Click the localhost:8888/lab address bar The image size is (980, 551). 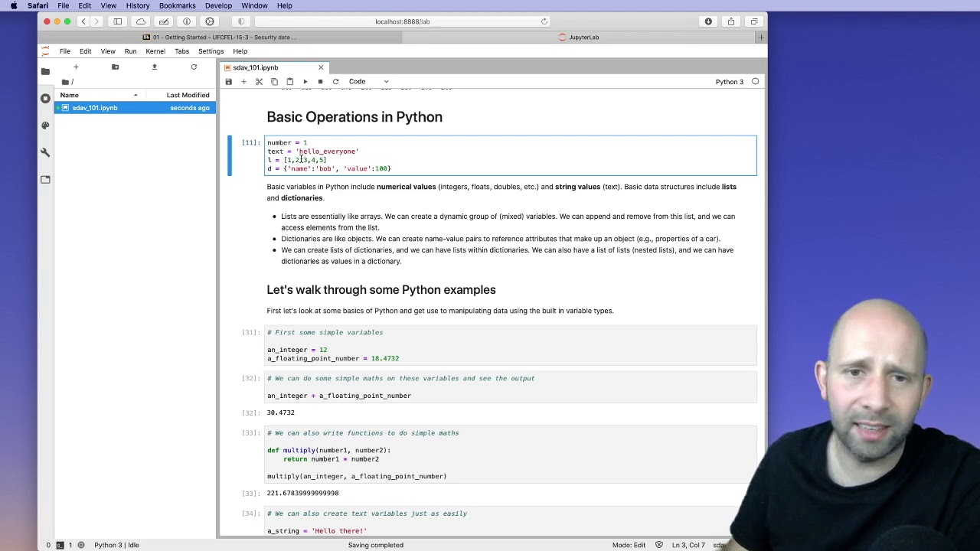pyautogui.click(x=403, y=21)
